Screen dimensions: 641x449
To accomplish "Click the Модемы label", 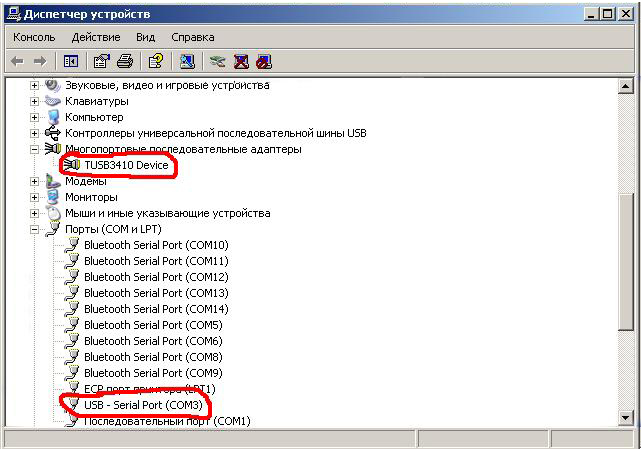I will pyautogui.click(x=86, y=181).
